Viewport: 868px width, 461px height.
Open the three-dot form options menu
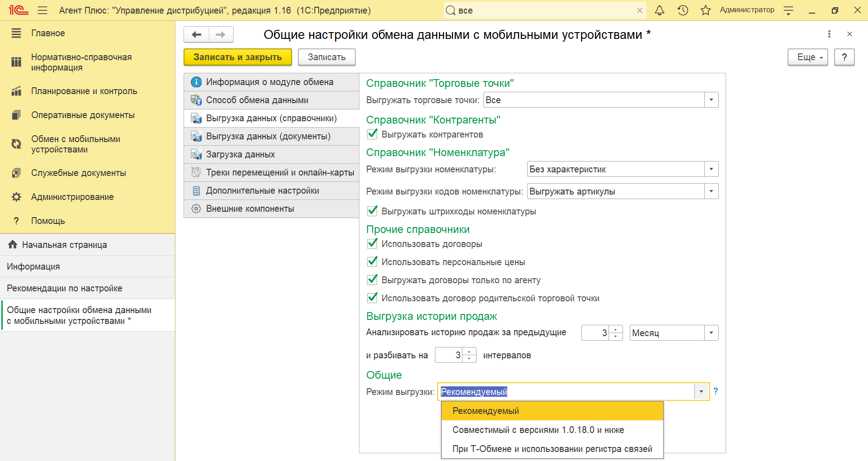pos(829,34)
